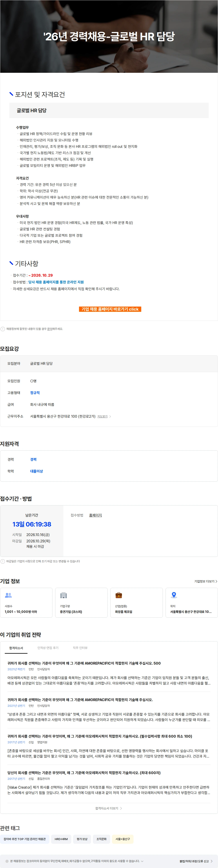Click the employees icon on 사원수 card

[x=8, y=595]
